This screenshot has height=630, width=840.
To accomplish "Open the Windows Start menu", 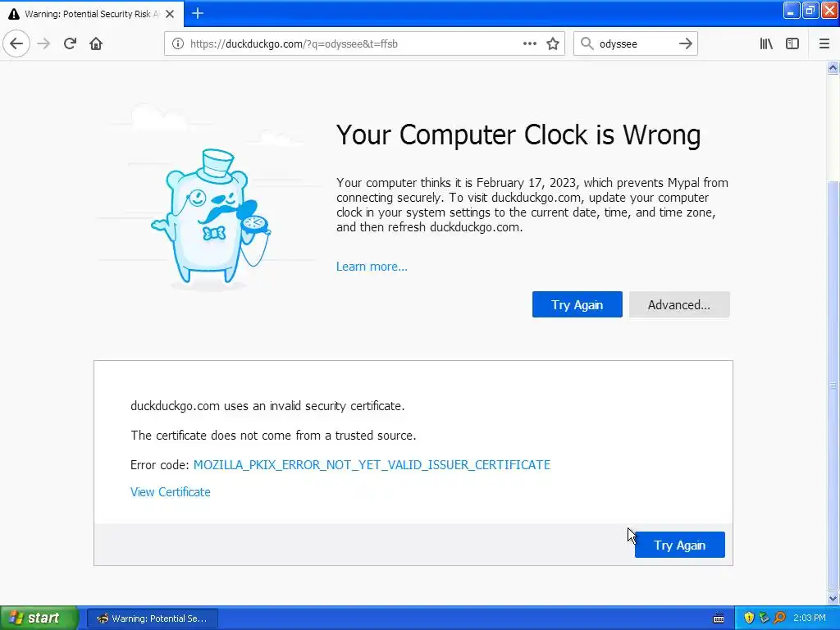I will pos(39,618).
